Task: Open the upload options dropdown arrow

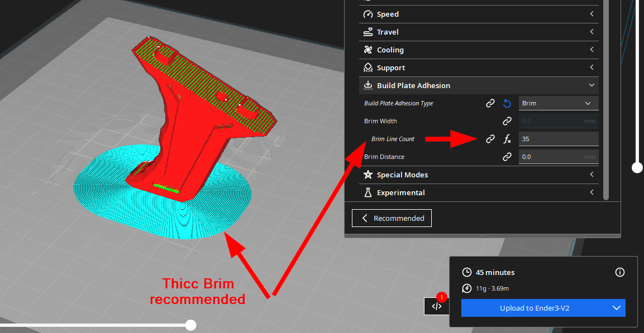Action: click(617, 308)
